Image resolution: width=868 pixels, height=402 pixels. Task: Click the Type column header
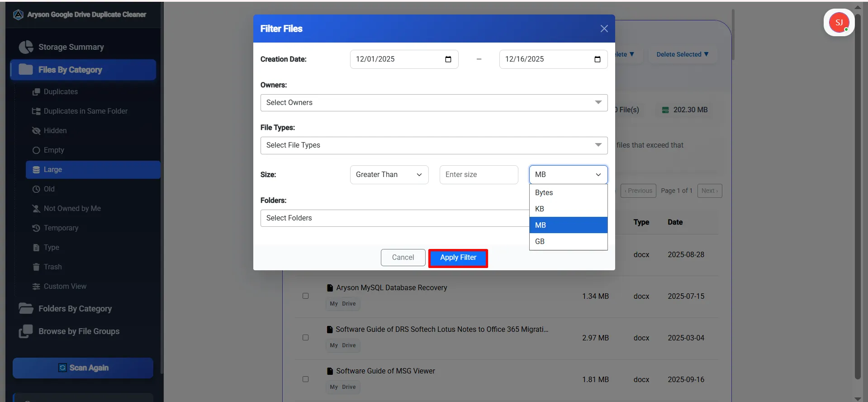(641, 222)
